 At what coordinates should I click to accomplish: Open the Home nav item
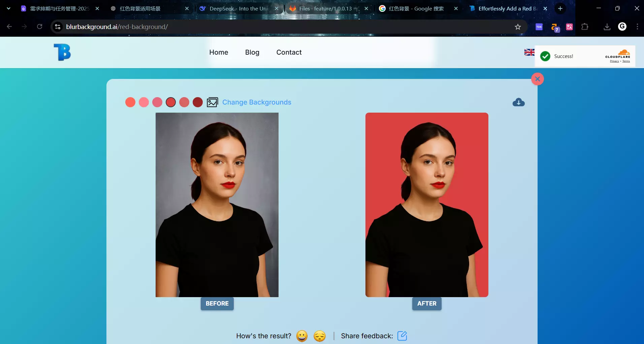[x=219, y=52]
